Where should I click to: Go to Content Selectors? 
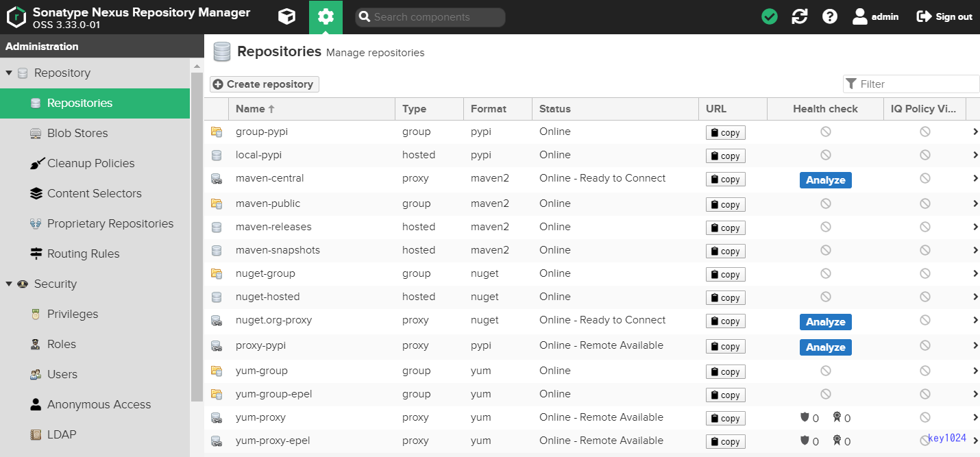95,194
